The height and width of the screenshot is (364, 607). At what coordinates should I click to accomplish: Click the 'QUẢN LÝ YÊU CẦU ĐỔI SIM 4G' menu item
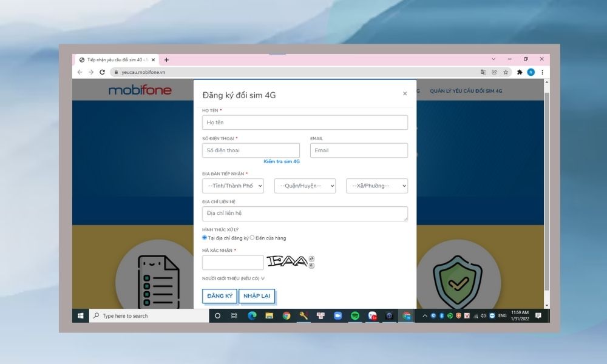[x=466, y=91]
